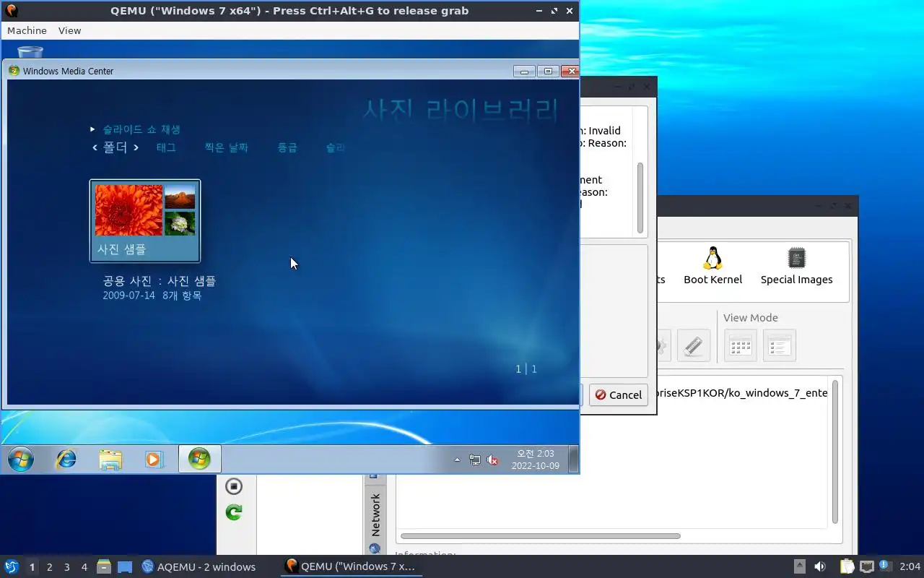The height and width of the screenshot is (578, 924).
Task: Select Boot Kernel in AQEMU
Action: pyautogui.click(x=712, y=266)
